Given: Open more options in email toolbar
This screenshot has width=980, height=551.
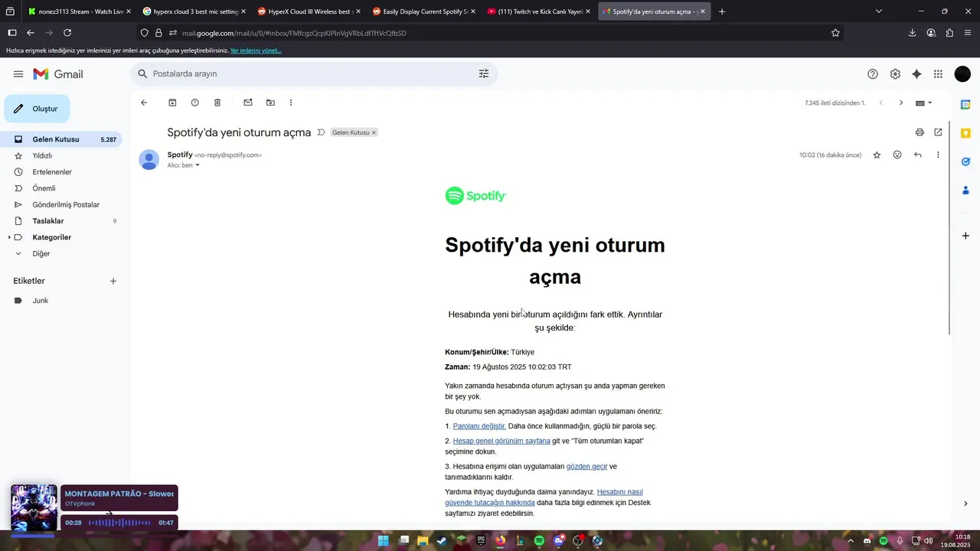Looking at the screenshot, I should point(291,103).
